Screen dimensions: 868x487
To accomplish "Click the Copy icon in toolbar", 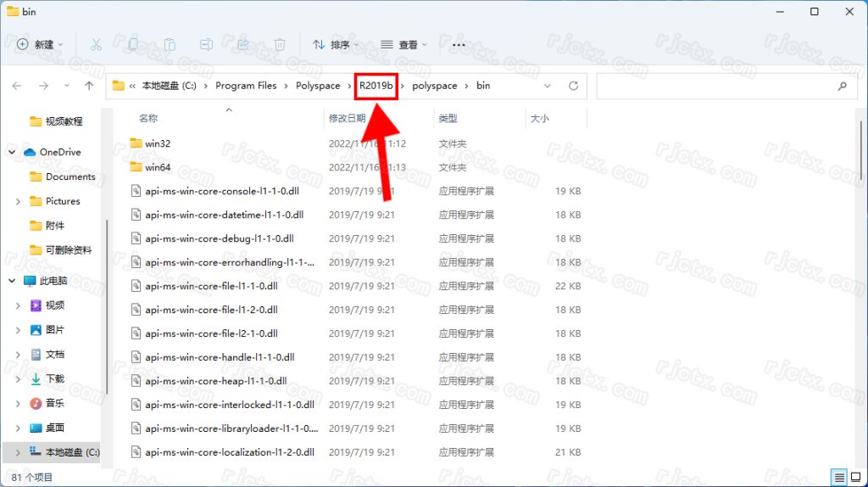I will pyautogui.click(x=133, y=44).
